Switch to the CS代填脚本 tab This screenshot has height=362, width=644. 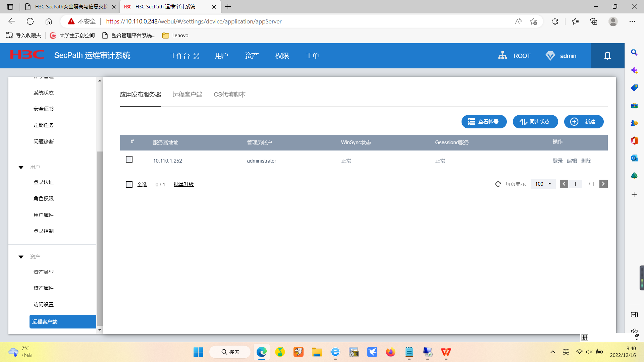(229, 95)
